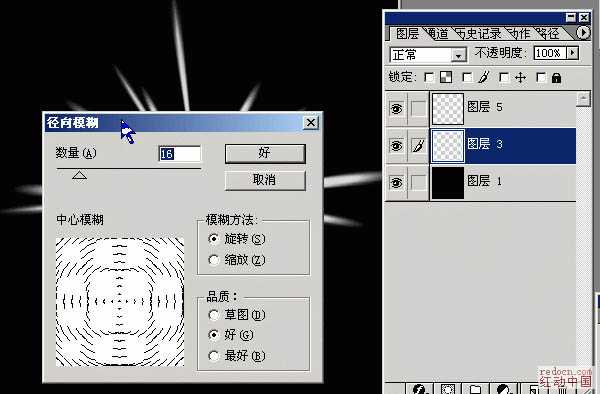Click the 图层 3 thumbnail

click(x=448, y=146)
